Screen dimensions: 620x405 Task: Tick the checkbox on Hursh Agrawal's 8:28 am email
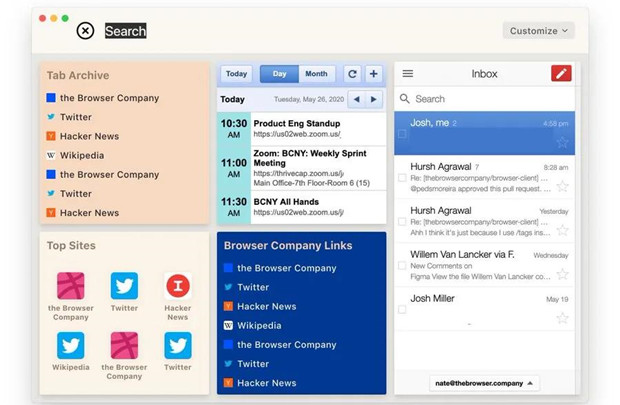(x=402, y=178)
